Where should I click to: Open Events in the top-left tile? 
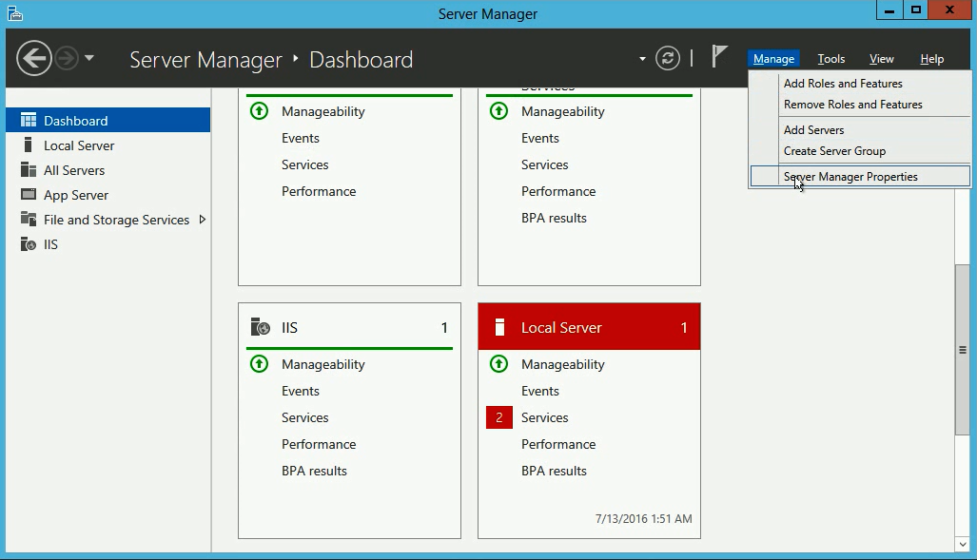pyautogui.click(x=301, y=138)
